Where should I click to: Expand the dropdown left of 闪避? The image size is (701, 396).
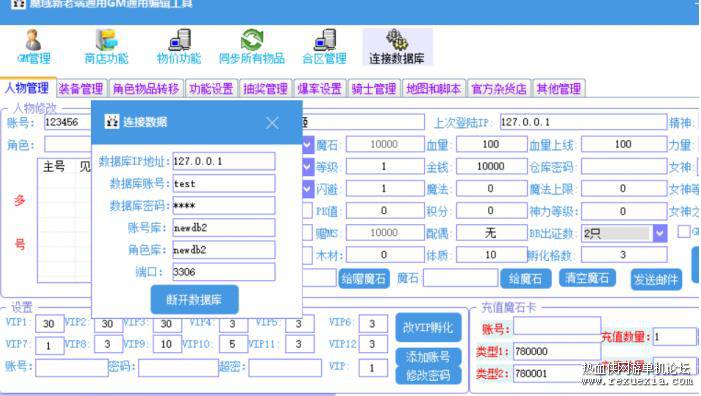click(x=308, y=189)
